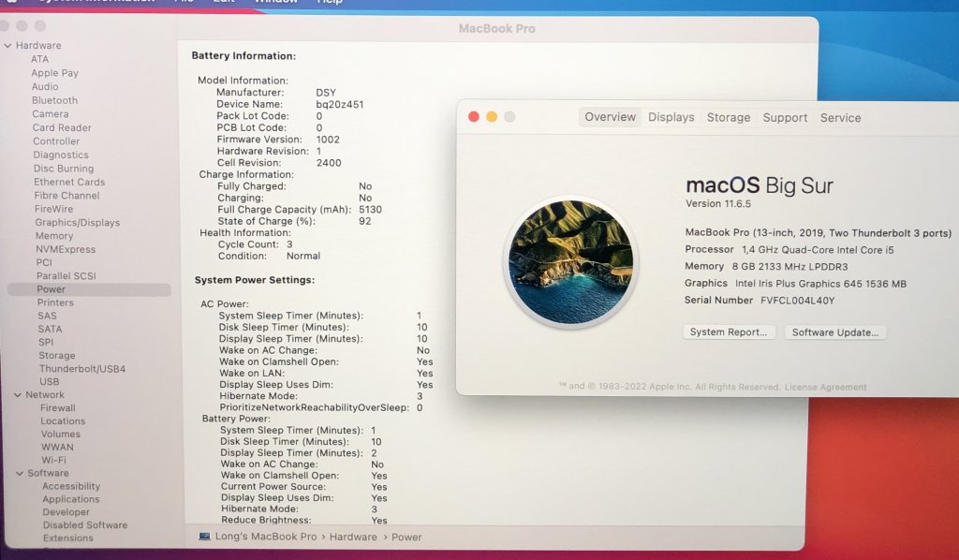The image size is (959, 560).
Task: Select Storage in the Hardware sidebar list
Action: [57, 355]
